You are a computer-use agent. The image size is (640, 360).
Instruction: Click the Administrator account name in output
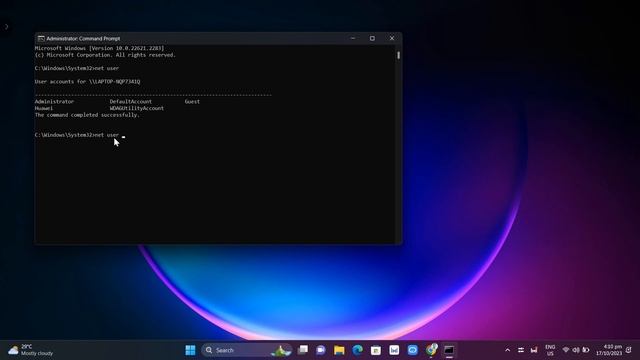click(x=54, y=102)
